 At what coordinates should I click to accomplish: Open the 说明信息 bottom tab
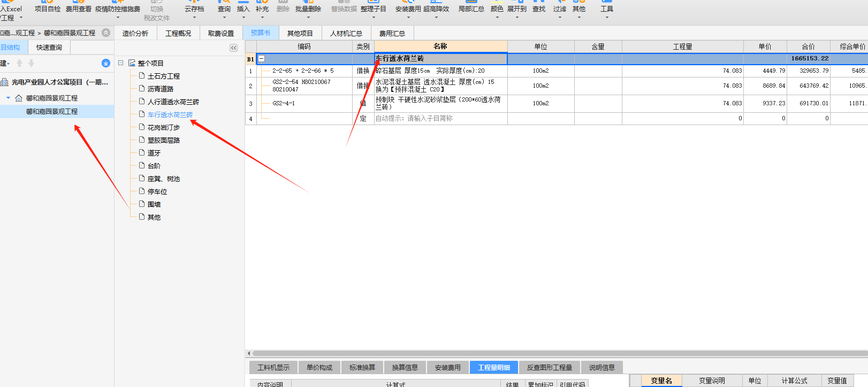click(602, 368)
